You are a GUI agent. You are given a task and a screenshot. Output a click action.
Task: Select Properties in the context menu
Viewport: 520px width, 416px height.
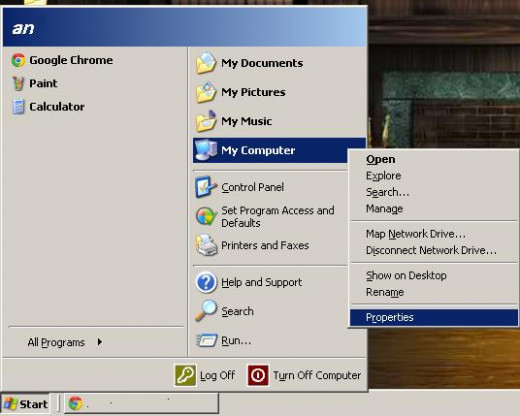point(434,317)
